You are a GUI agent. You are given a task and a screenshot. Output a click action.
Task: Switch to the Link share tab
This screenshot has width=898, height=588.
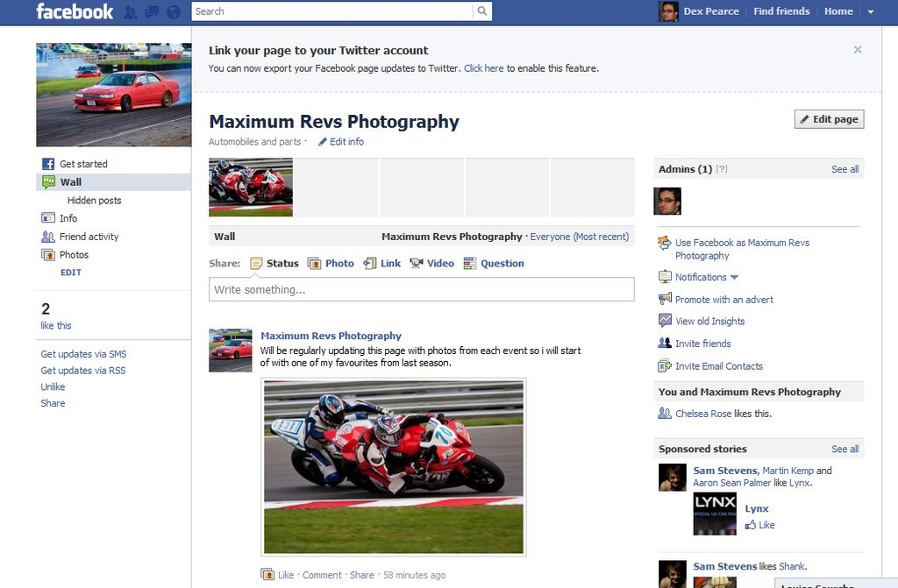pyautogui.click(x=390, y=263)
